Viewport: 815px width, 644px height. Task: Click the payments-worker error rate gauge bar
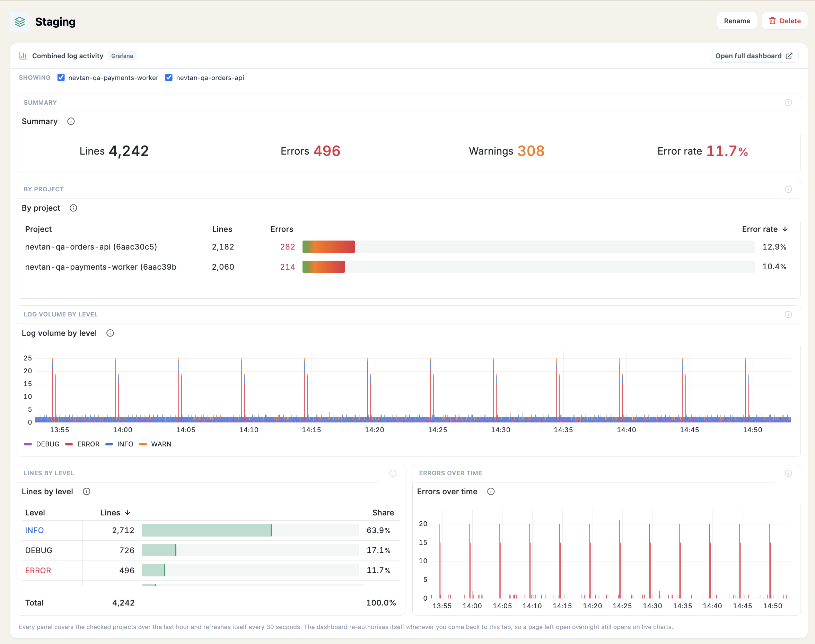click(528, 267)
